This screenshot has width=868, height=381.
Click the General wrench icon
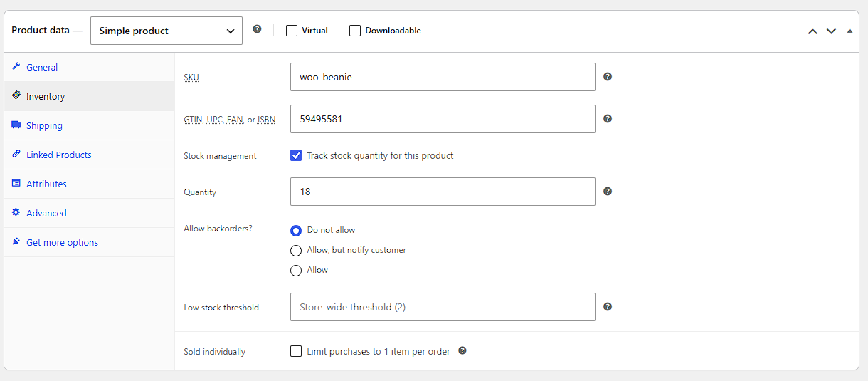tap(16, 66)
